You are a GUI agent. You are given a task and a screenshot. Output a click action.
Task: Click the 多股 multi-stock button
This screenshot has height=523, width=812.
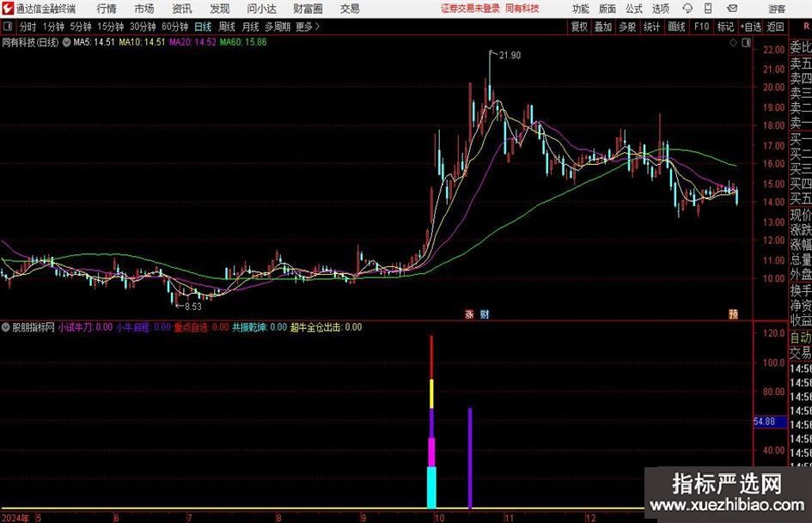coord(627,27)
